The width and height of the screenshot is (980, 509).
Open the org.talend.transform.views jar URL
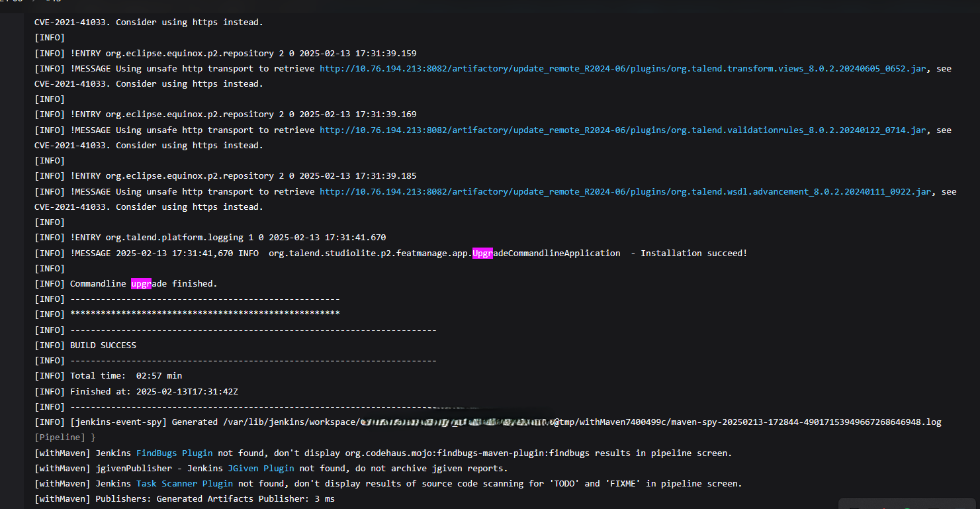click(623, 68)
